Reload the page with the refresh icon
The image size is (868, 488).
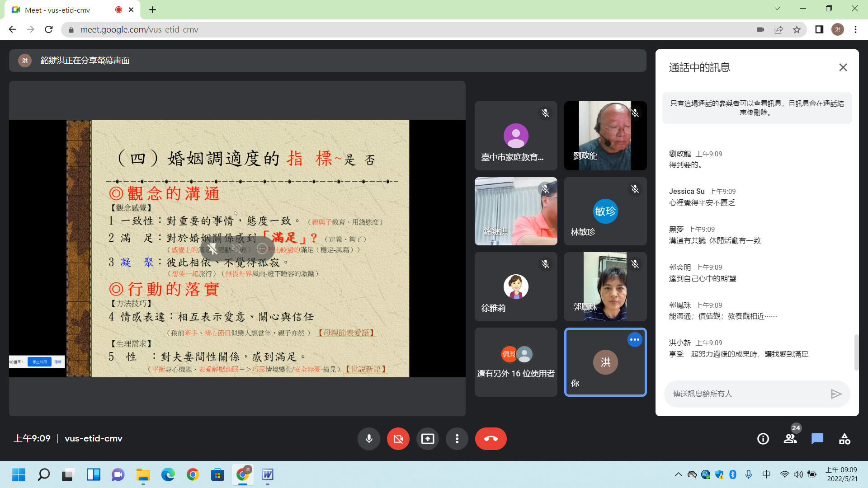[49, 29]
